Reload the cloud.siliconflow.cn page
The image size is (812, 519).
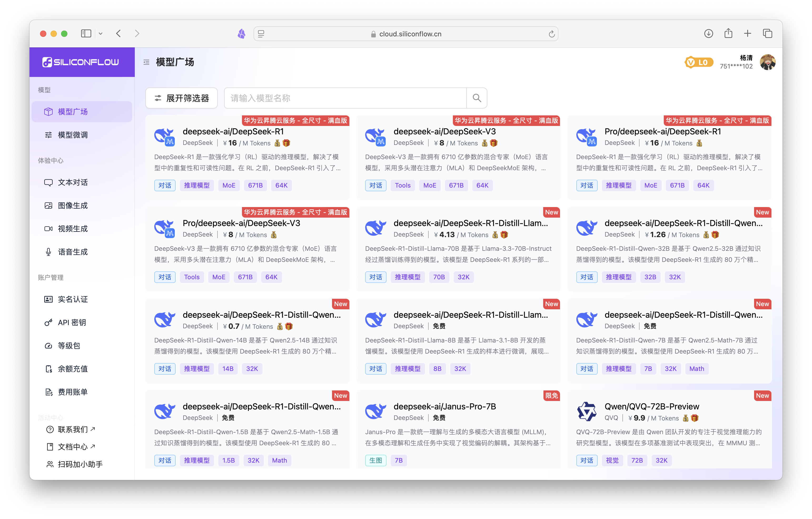(x=551, y=34)
